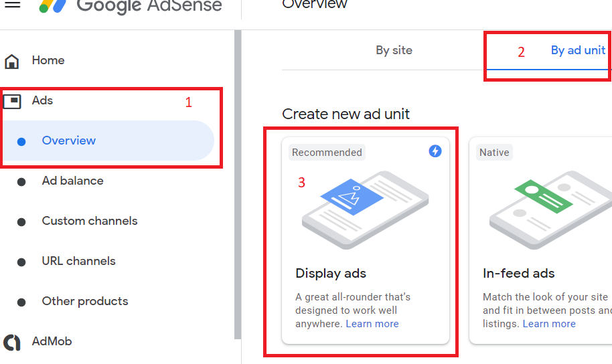
Task: Switch to the By site tab
Action: tap(394, 50)
